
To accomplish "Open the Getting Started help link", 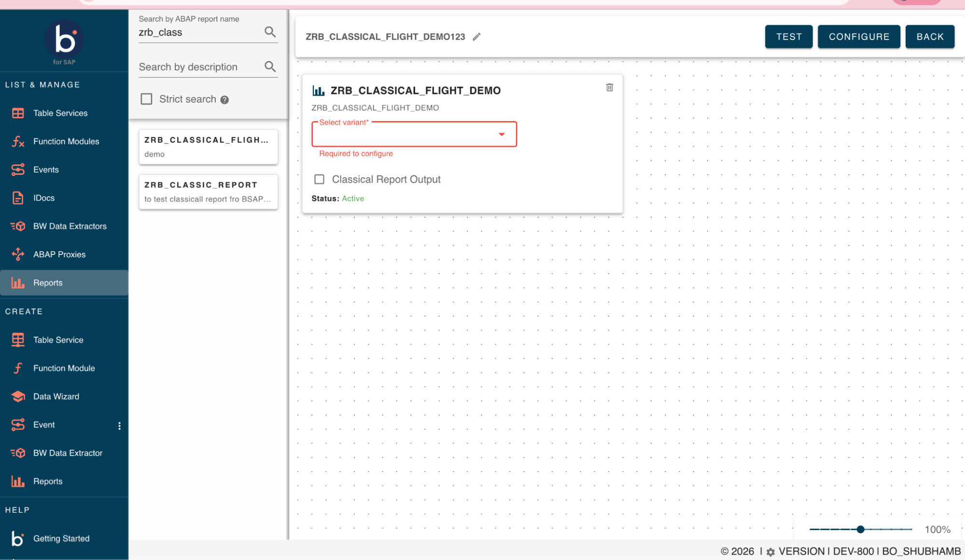I will click(64, 538).
